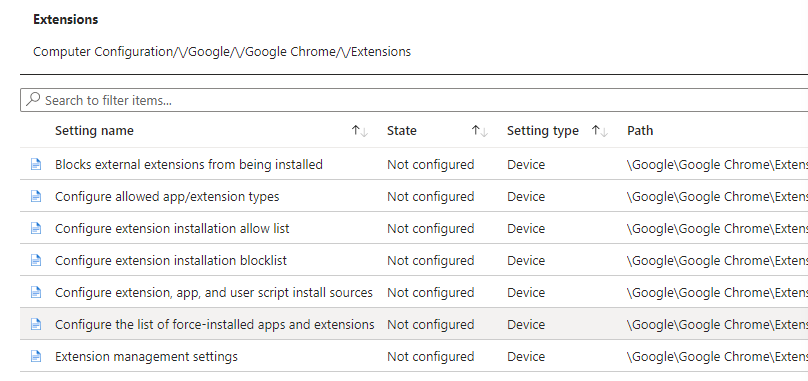Focus the Search to filter items field
Screen dimensions: 808x381
[414, 100]
